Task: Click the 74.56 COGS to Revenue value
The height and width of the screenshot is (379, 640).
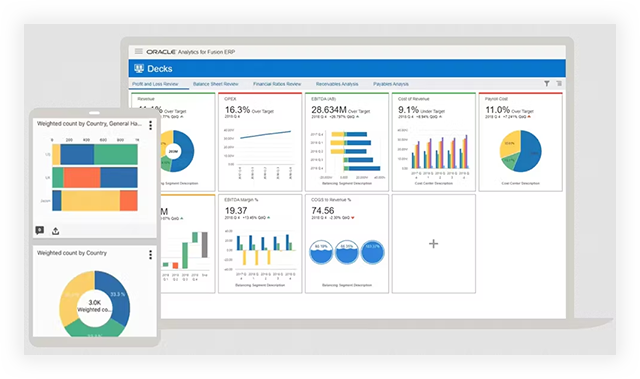Action: click(x=322, y=211)
